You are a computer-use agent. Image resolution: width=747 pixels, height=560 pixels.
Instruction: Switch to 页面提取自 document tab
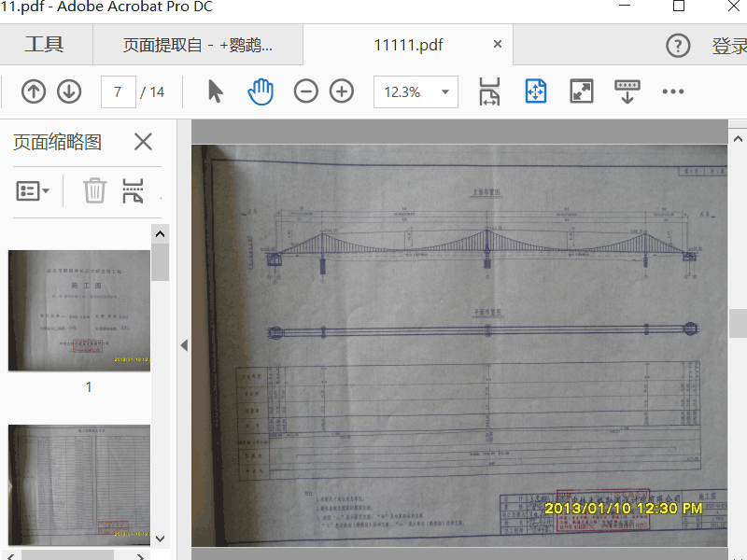(x=198, y=45)
